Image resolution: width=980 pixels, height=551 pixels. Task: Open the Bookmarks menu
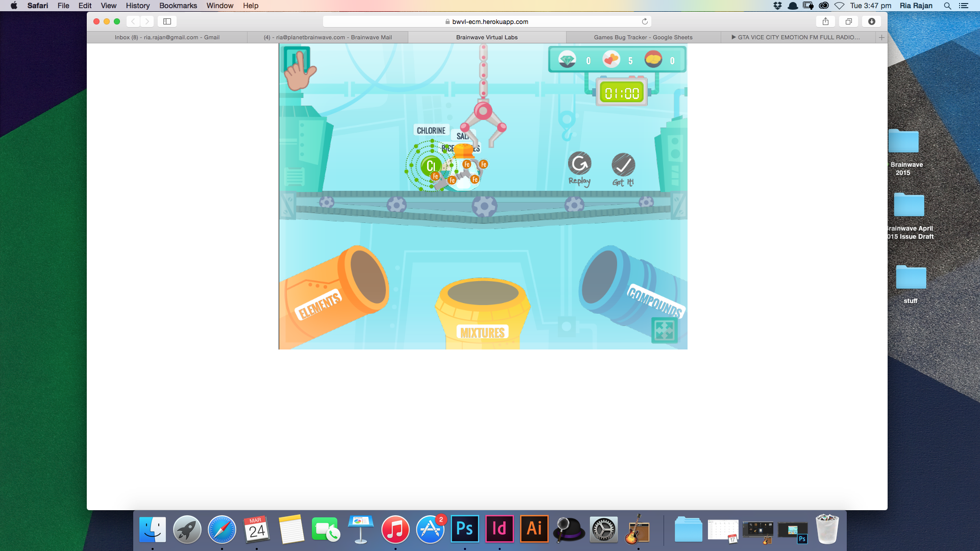pos(178,6)
